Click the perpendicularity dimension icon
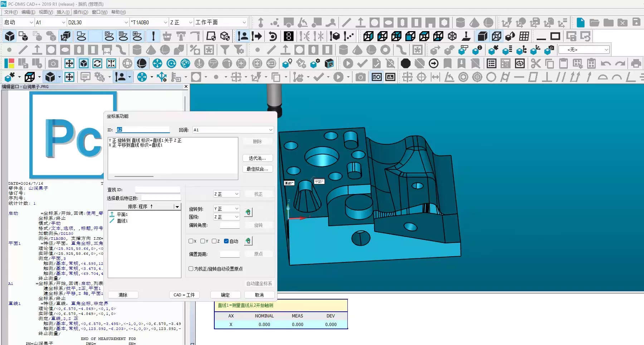The height and width of the screenshot is (345, 644). pos(547,77)
